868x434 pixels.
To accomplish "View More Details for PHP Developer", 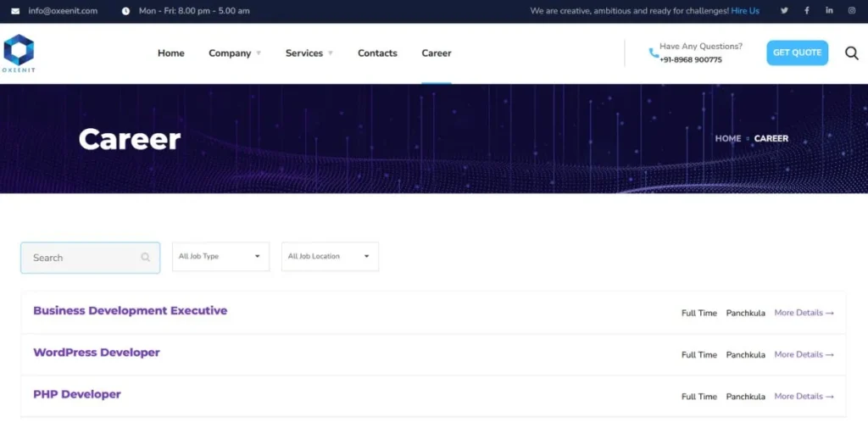I will [804, 397].
